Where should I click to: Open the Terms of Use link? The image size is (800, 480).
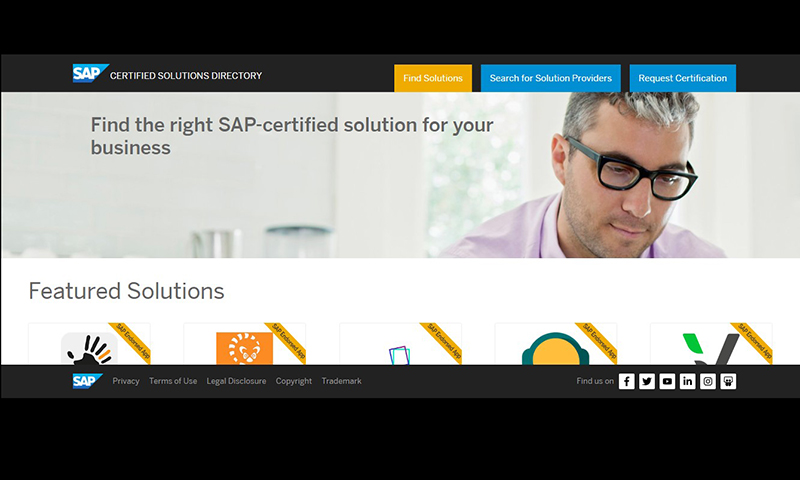tap(173, 381)
